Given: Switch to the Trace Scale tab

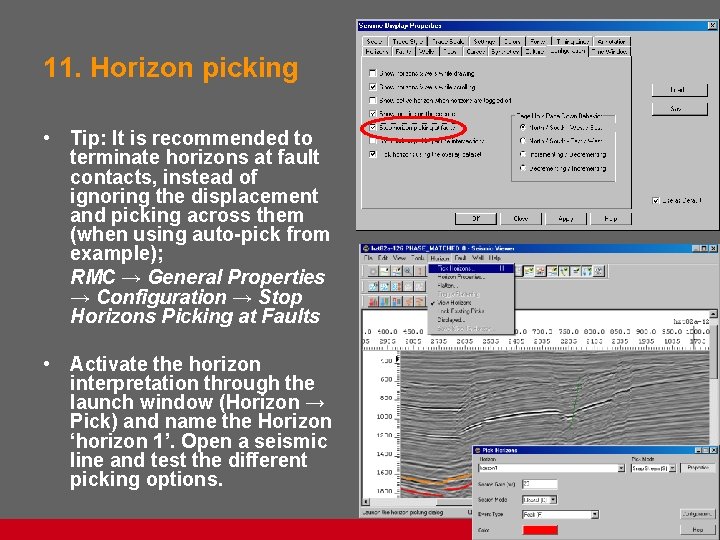Looking at the screenshot, I should coord(448,41).
